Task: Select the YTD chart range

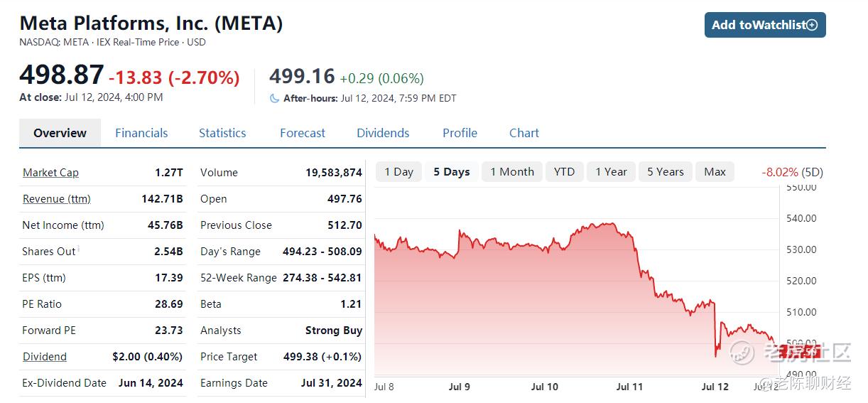Action: click(565, 172)
